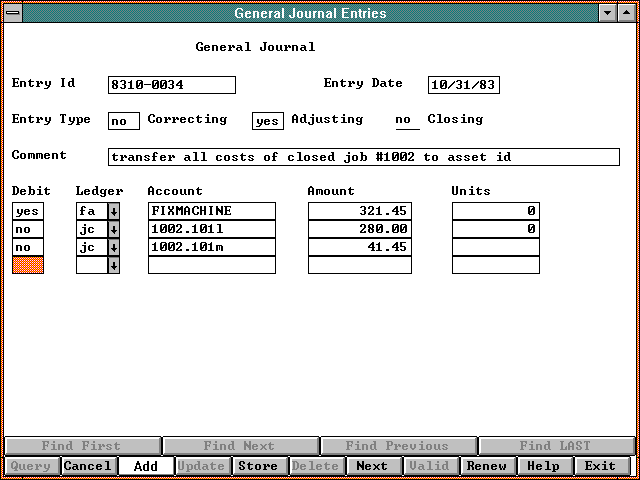Toggle the Correcting entry type field
The width and height of the screenshot is (640, 480).
pyautogui.click(x=123, y=121)
